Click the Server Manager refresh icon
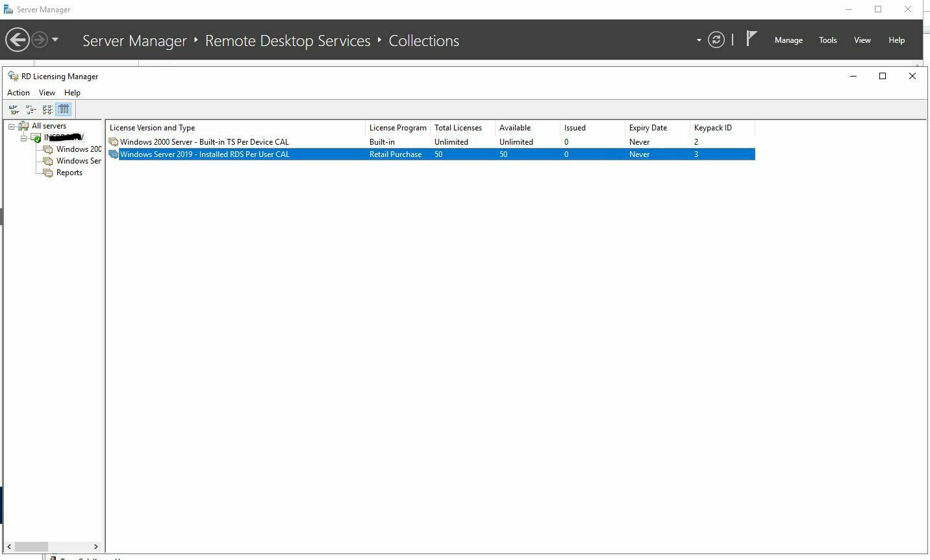Screen dimensions: 930x560 click(716, 40)
